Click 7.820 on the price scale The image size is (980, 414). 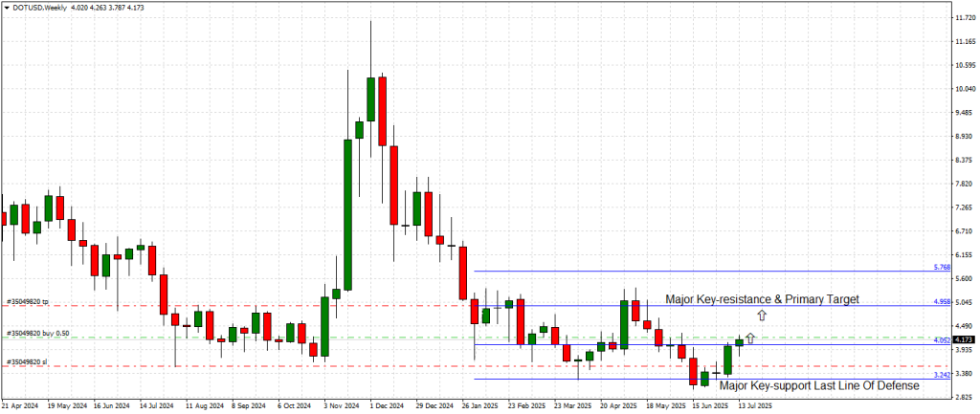[966, 185]
